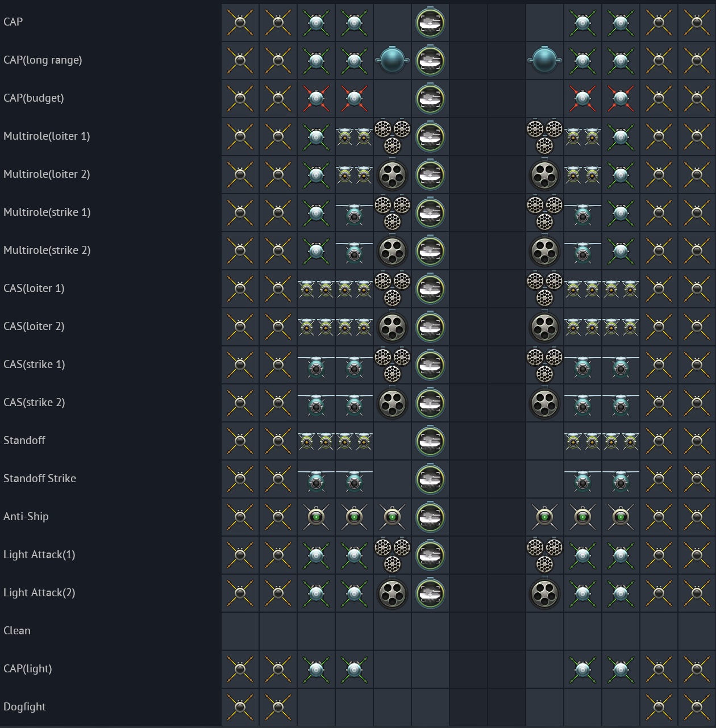716x728 pixels.
Task: Pick the Dogfight loadout label
Action: pos(24,707)
